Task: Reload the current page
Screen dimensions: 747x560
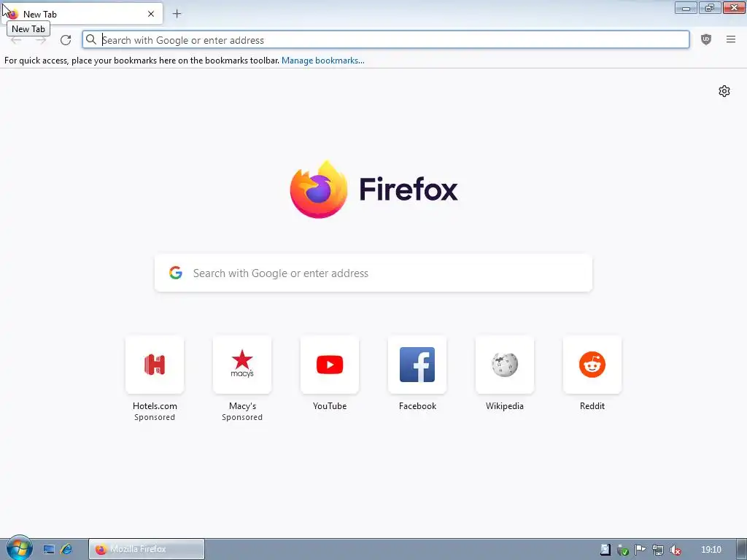Action: pyautogui.click(x=66, y=40)
